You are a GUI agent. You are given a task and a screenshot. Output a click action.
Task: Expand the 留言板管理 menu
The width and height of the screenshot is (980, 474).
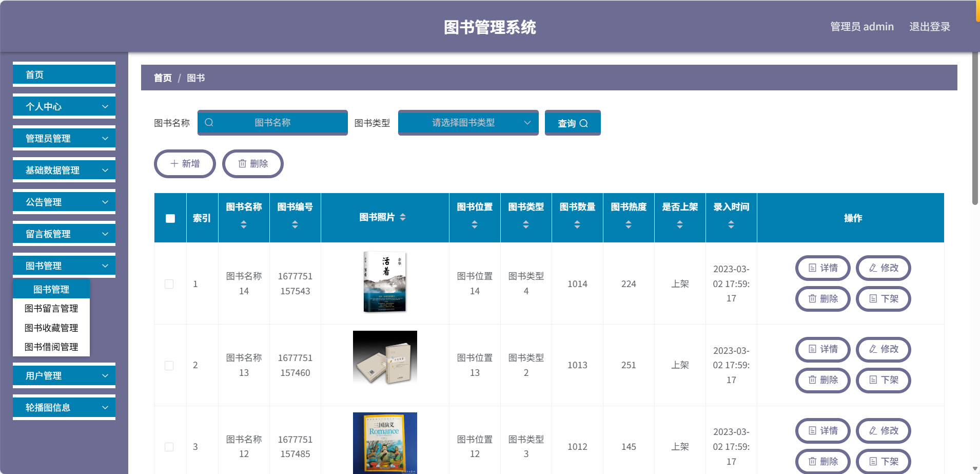64,234
